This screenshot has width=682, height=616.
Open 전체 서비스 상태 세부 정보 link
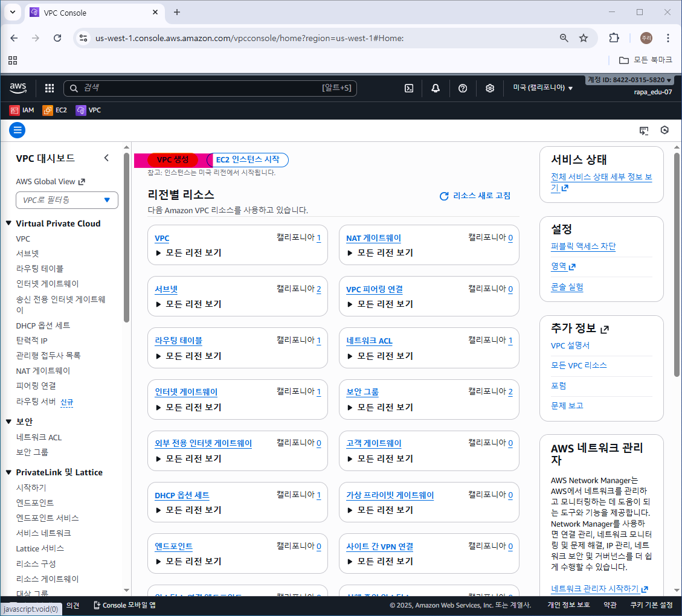pyautogui.click(x=601, y=182)
